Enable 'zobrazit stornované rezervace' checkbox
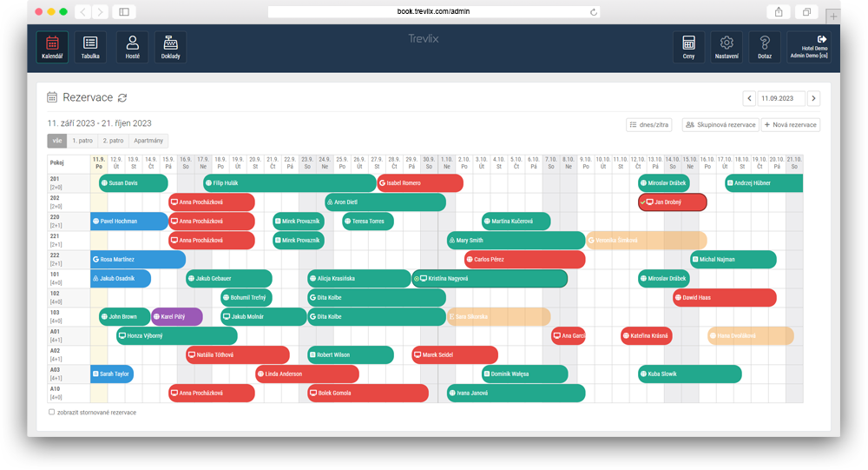Screen dimensions: 868x470 coord(52,413)
